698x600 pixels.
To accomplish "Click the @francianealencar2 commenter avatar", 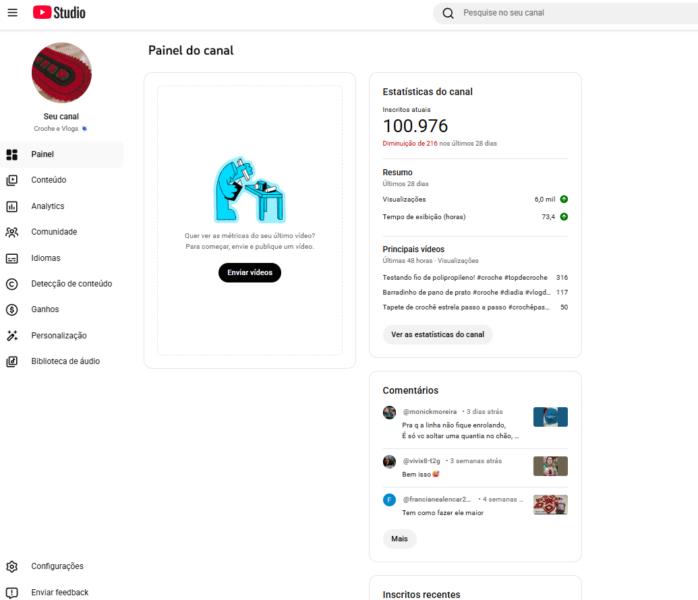I will pyautogui.click(x=390, y=500).
